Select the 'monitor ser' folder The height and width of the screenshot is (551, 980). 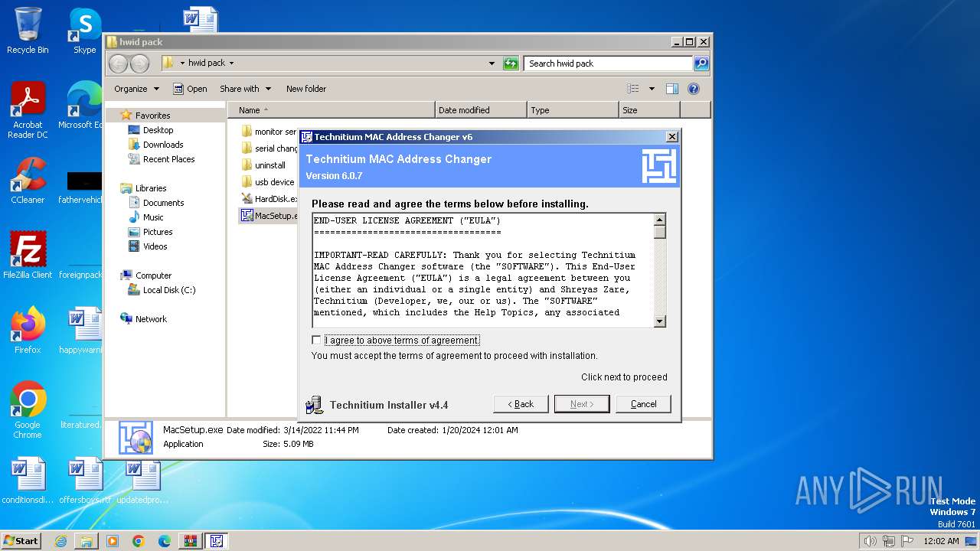tap(269, 132)
